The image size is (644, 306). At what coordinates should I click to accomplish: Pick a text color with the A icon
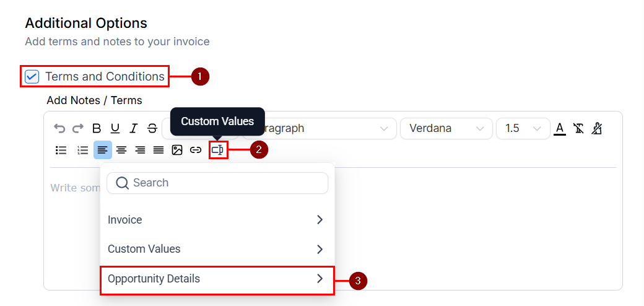(560, 129)
